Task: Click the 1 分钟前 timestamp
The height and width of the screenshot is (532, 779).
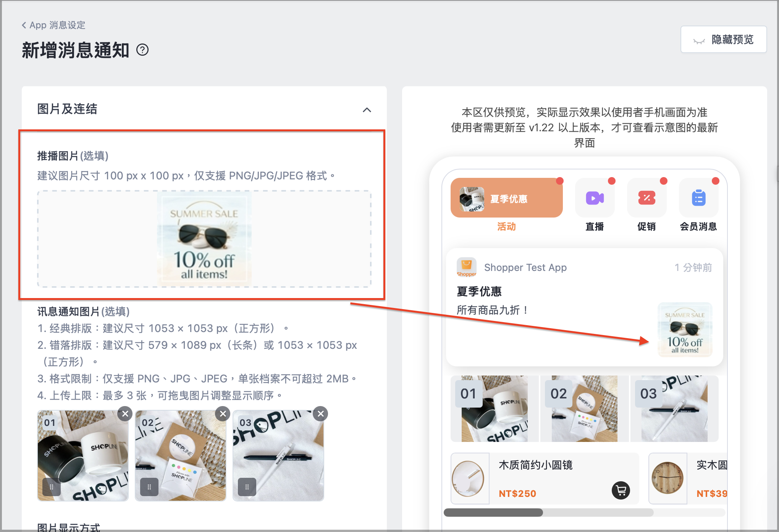Action: pyautogui.click(x=693, y=268)
